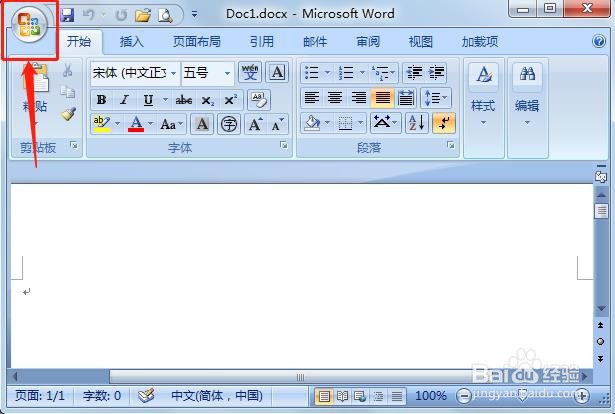Open Word Help question mark

(599, 41)
